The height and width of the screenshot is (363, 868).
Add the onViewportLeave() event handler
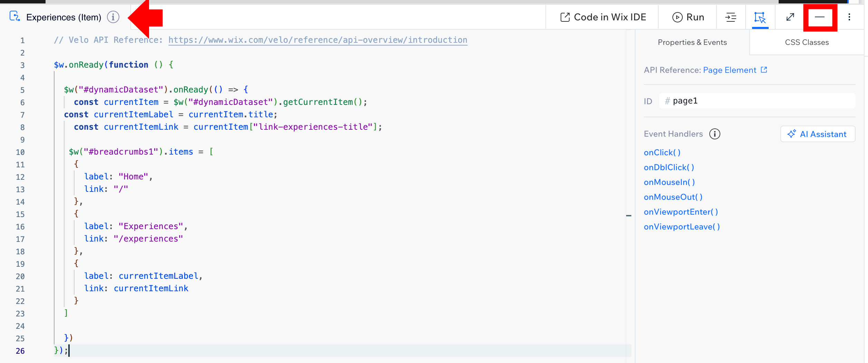coord(682,227)
